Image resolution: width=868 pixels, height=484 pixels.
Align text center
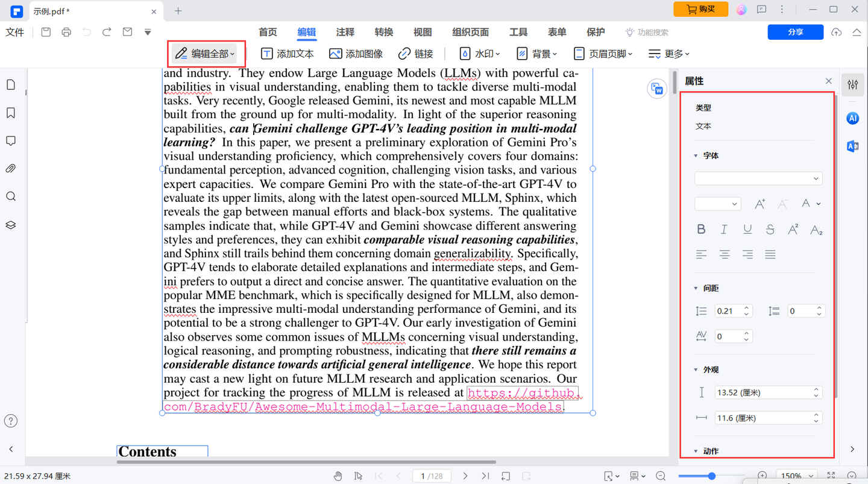click(x=724, y=255)
